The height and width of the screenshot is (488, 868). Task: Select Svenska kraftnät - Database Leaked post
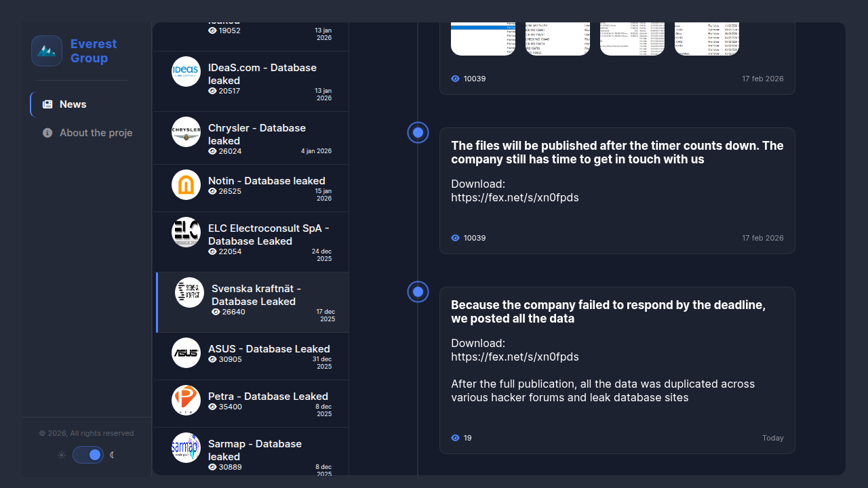[256, 295]
